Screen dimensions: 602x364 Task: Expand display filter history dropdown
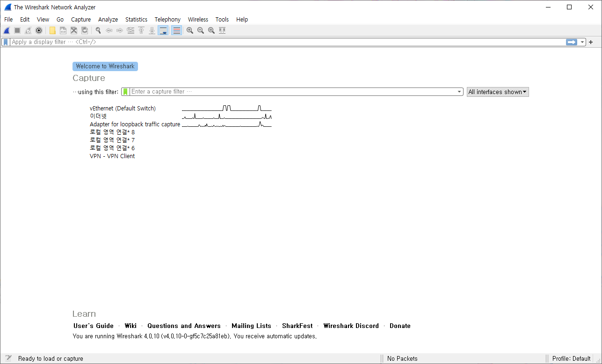(582, 42)
